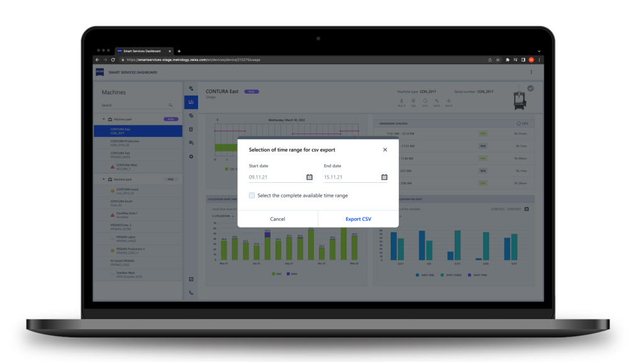The width and height of the screenshot is (644, 362).
Task: Bookmark page with the star icon
Action: point(497,60)
